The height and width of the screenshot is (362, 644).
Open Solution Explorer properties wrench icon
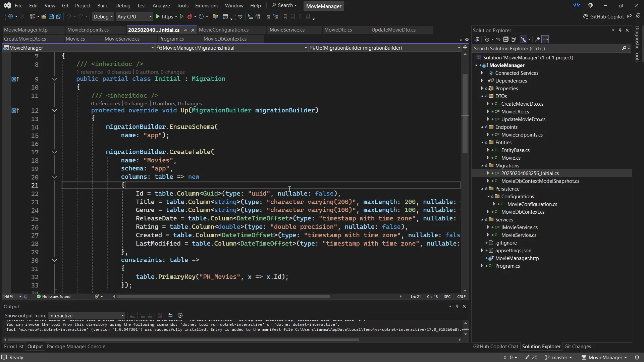(537, 39)
